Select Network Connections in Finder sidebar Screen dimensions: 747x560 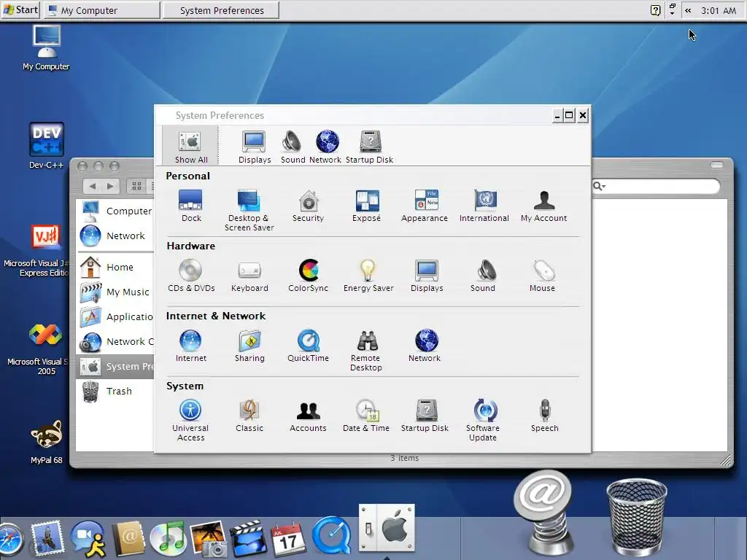click(x=116, y=341)
